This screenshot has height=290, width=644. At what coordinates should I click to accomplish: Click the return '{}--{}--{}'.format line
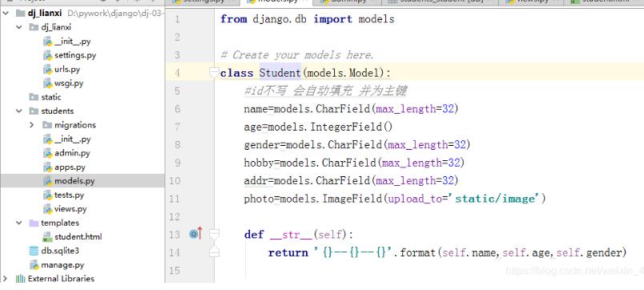pos(447,252)
